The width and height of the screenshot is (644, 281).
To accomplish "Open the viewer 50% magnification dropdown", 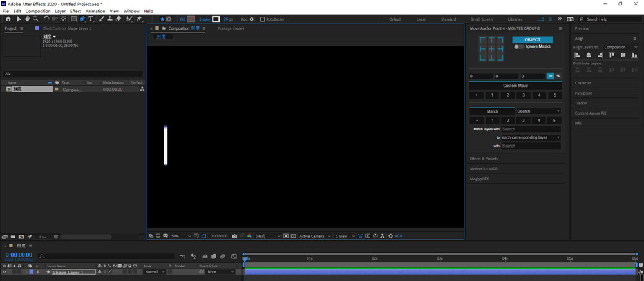I will [x=178, y=236].
